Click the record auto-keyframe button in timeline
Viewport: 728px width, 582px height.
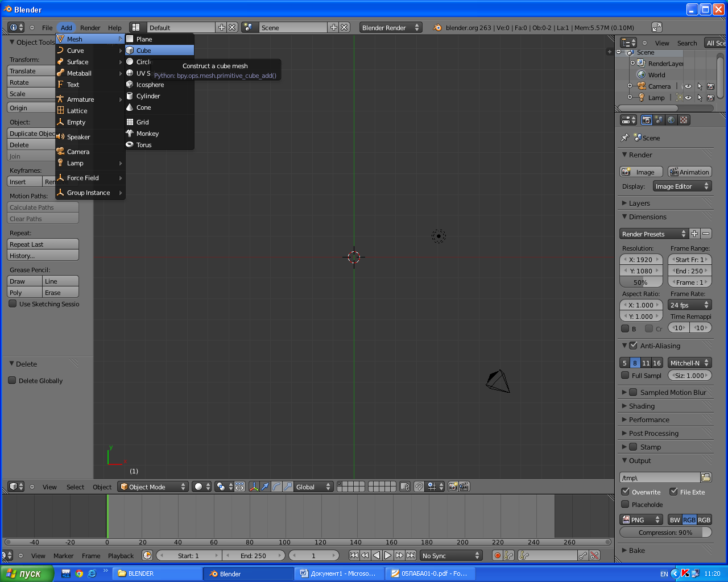click(x=497, y=555)
